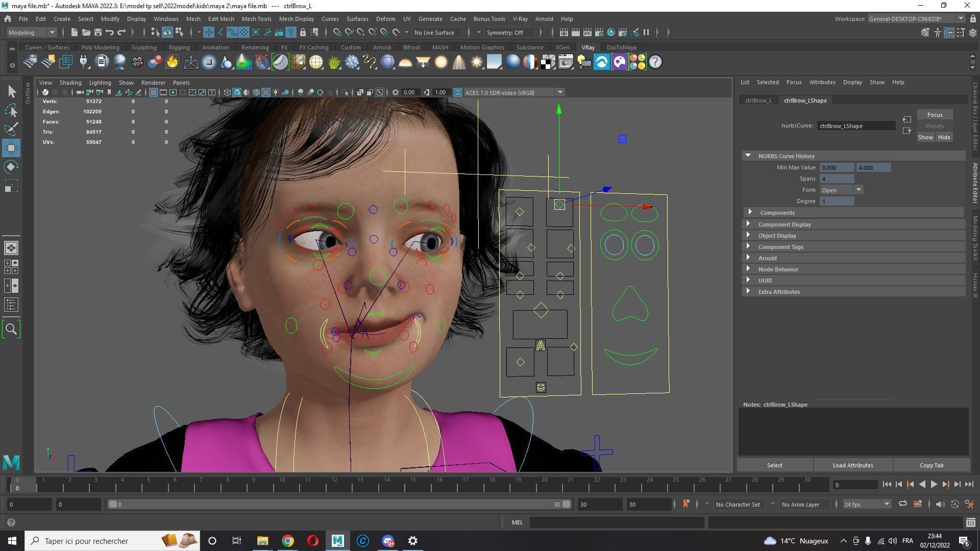Click the Redo arrow icon
980x551 pixels.
[121, 33]
